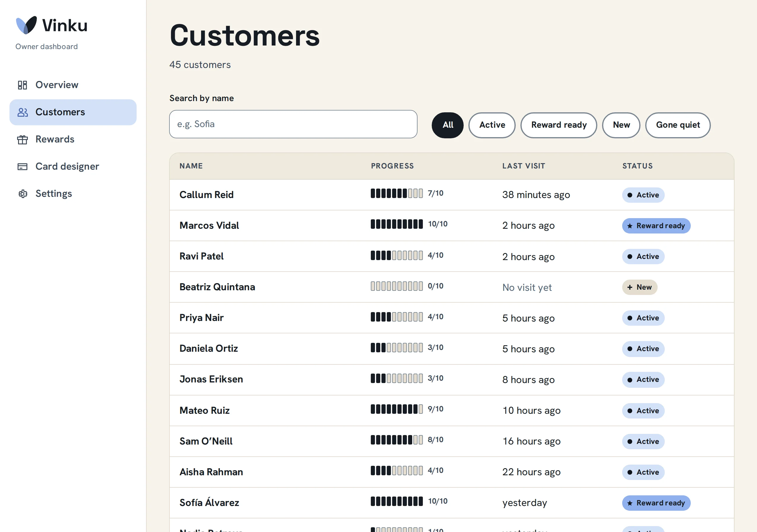Sort by the STATUS column header
Screen dimensions: 757x532
pos(637,166)
